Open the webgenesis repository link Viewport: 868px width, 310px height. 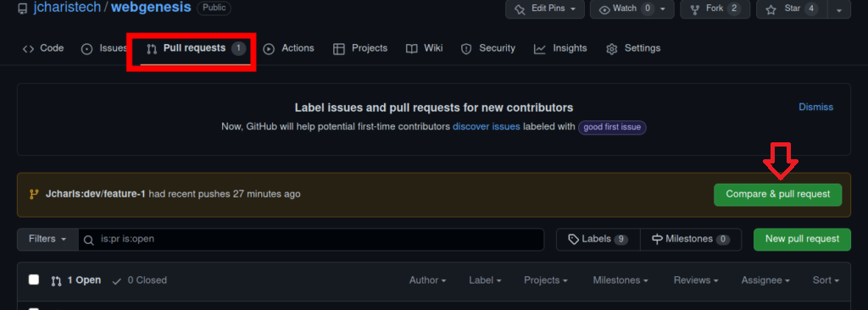coord(151,8)
